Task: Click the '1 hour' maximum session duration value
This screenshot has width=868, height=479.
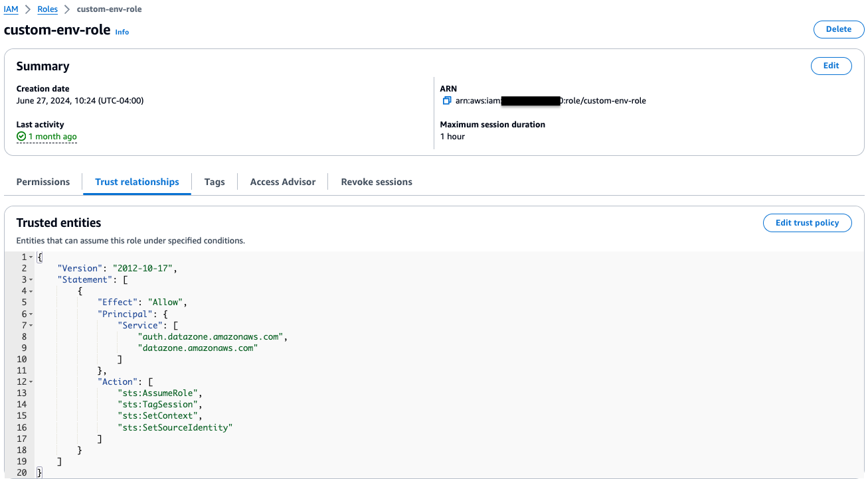Action: click(452, 137)
